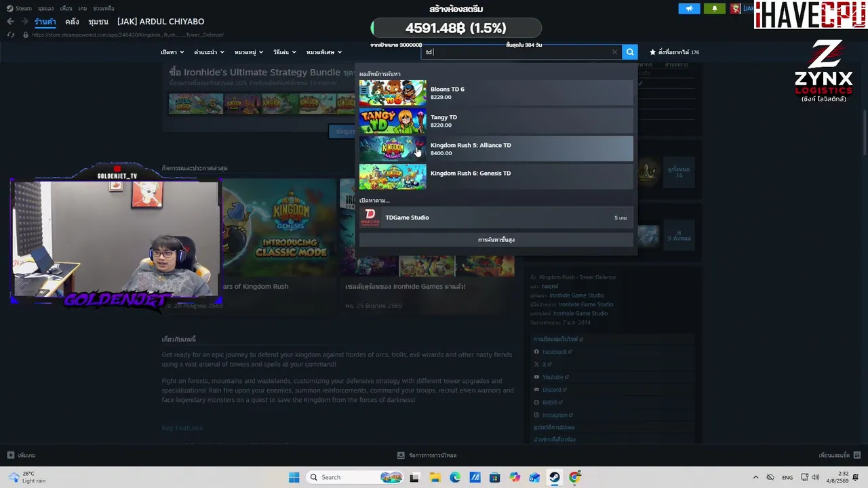Image resolution: width=868 pixels, height=488 pixels.
Task: Switch to the ชุมชน community tab
Action: click(x=98, y=22)
